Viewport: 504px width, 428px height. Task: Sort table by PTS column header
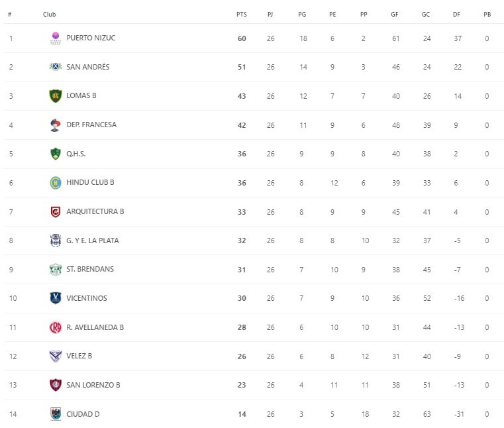click(241, 14)
